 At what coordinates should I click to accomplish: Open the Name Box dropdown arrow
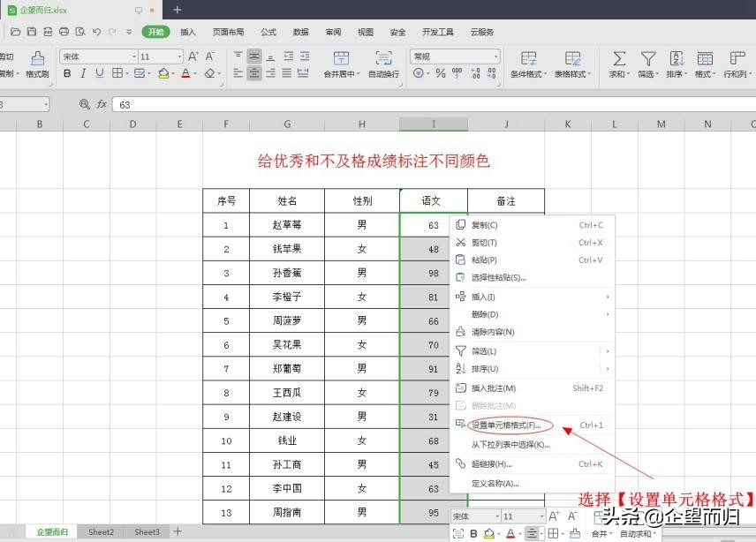(46, 104)
